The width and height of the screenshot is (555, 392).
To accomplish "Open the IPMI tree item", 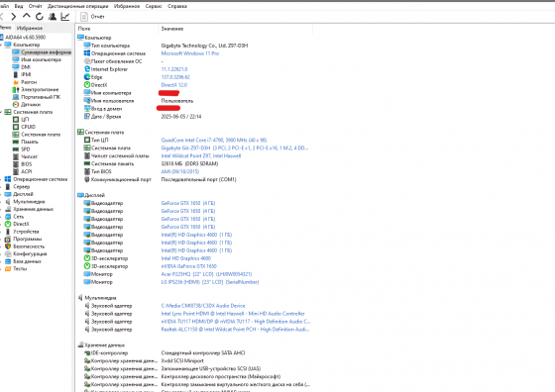I will pyautogui.click(x=26, y=74).
